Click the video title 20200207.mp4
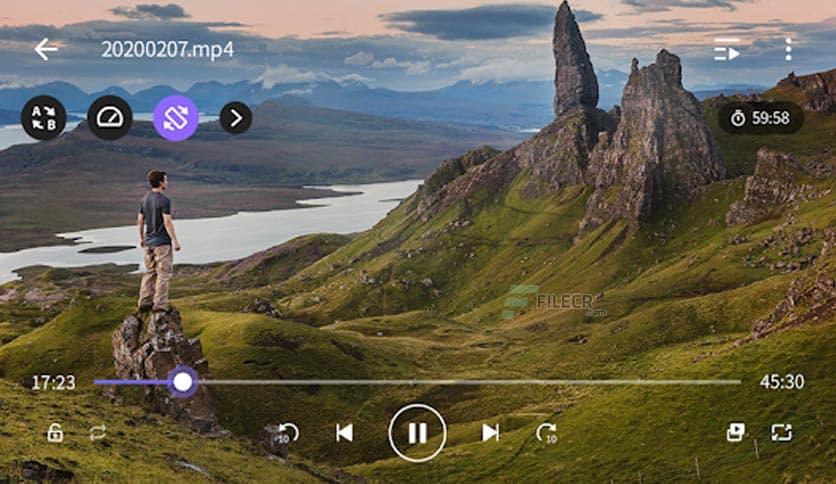This screenshot has height=484, width=836. (167, 50)
